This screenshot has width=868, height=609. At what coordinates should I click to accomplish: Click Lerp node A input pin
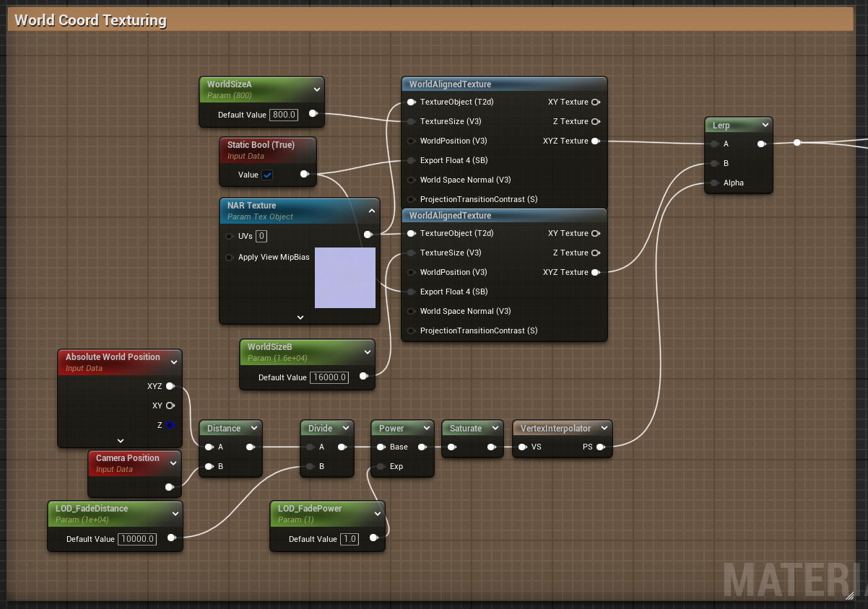713,144
